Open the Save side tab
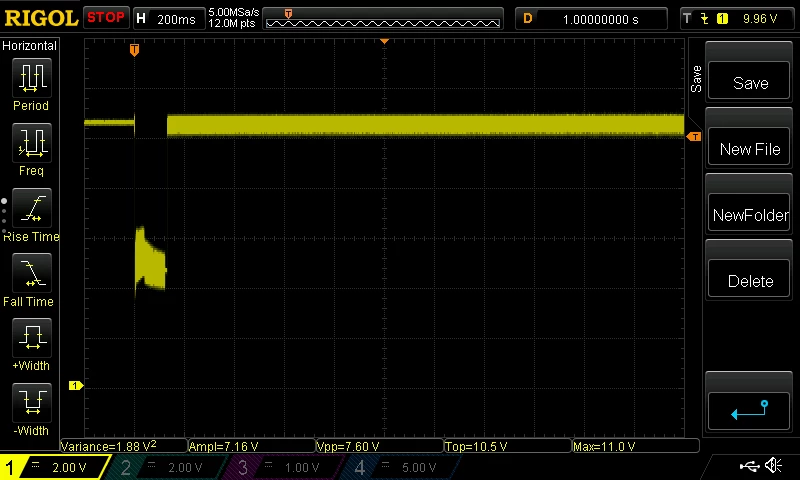This screenshot has height=480, width=800. tap(696, 79)
